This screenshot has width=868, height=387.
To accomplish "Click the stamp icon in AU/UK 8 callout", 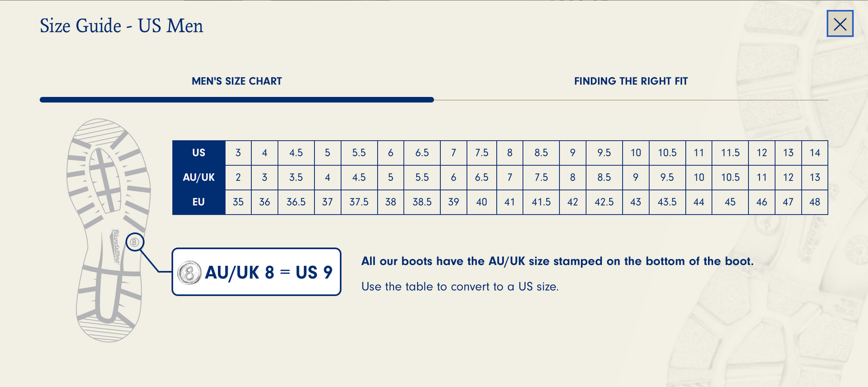I will [189, 273].
